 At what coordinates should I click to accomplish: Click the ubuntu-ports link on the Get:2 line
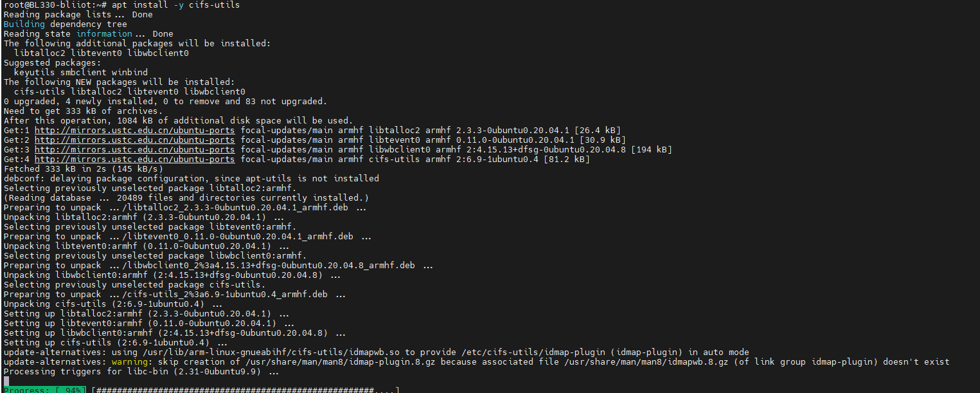click(x=134, y=140)
